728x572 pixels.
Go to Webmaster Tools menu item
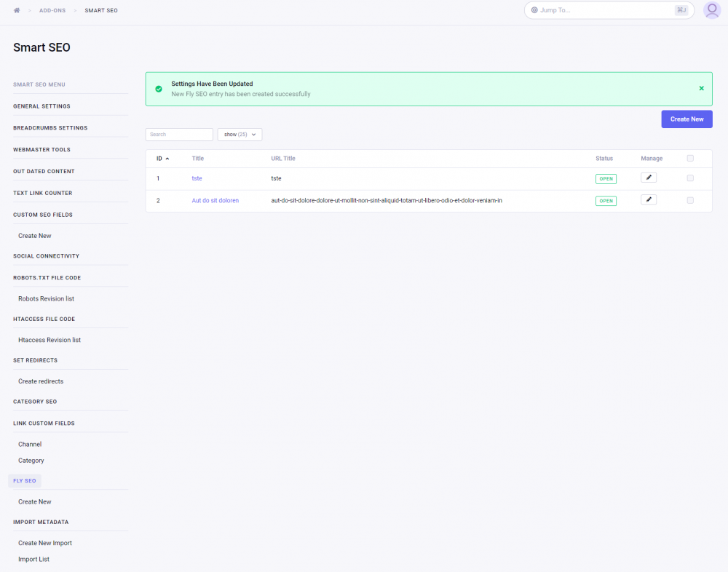41,150
